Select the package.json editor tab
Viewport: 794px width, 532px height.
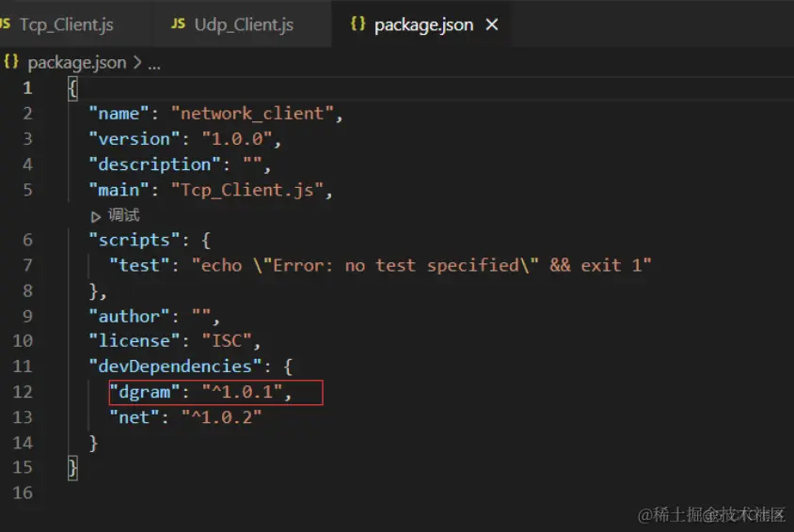coord(423,24)
